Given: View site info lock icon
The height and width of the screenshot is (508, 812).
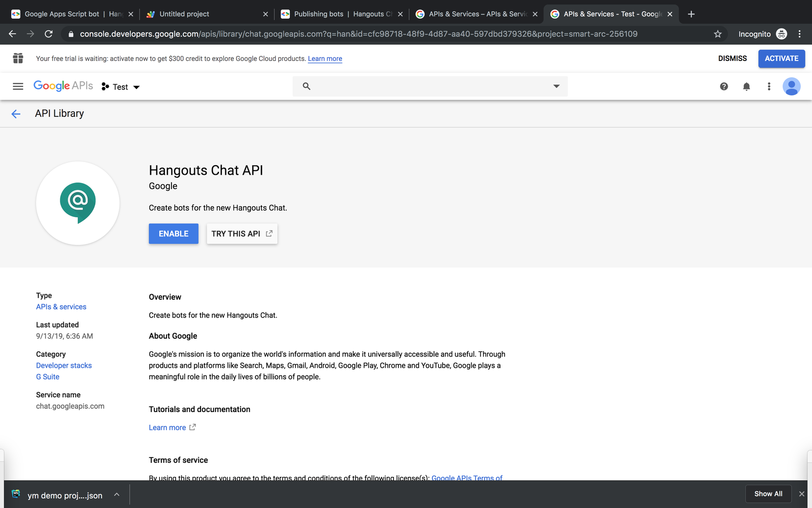Looking at the screenshot, I should (71, 34).
